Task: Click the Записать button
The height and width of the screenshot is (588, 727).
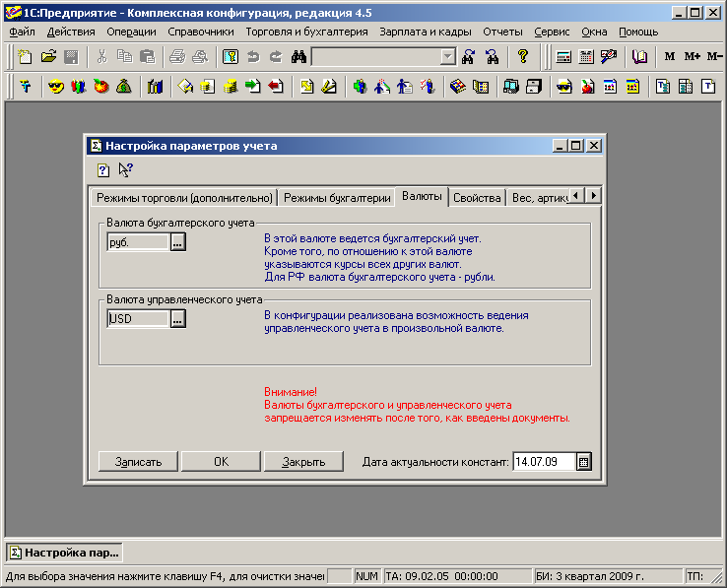Action: 138,461
